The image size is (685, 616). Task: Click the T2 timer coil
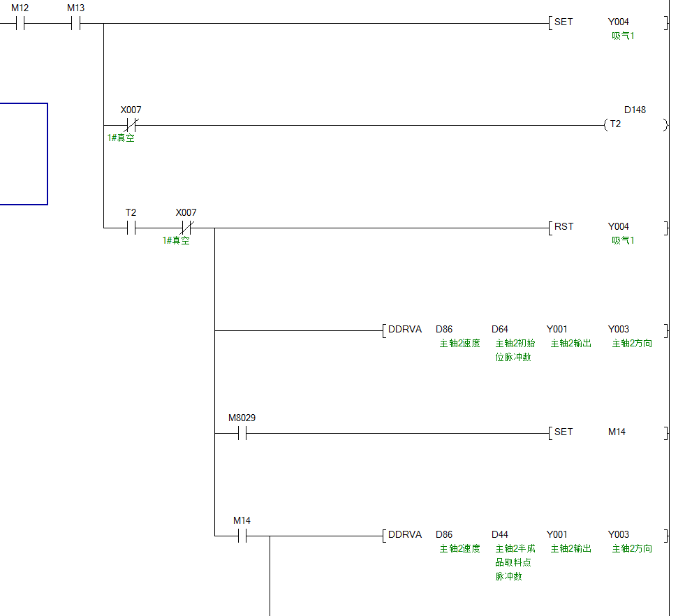coord(615,125)
